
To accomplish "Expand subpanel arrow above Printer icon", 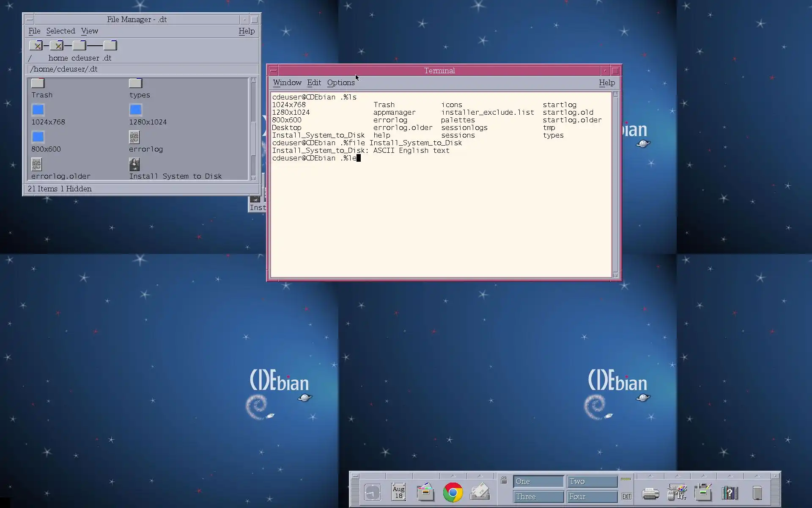I will [650, 476].
